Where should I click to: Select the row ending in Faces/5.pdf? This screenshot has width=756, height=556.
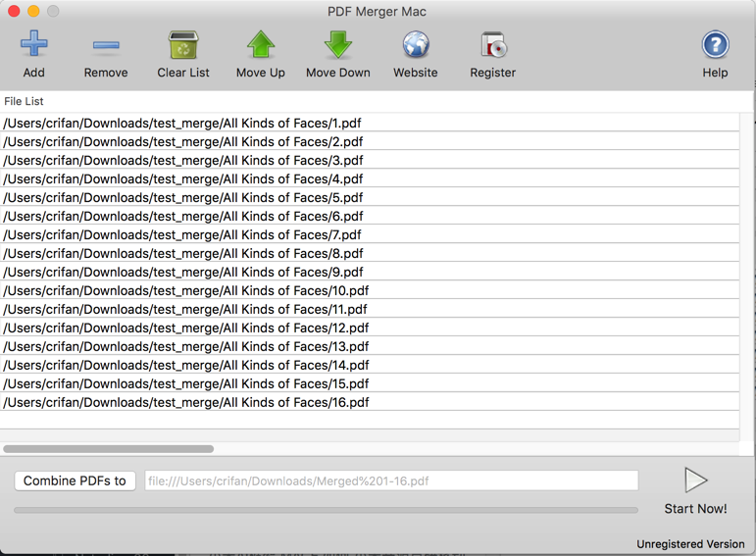(370, 197)
